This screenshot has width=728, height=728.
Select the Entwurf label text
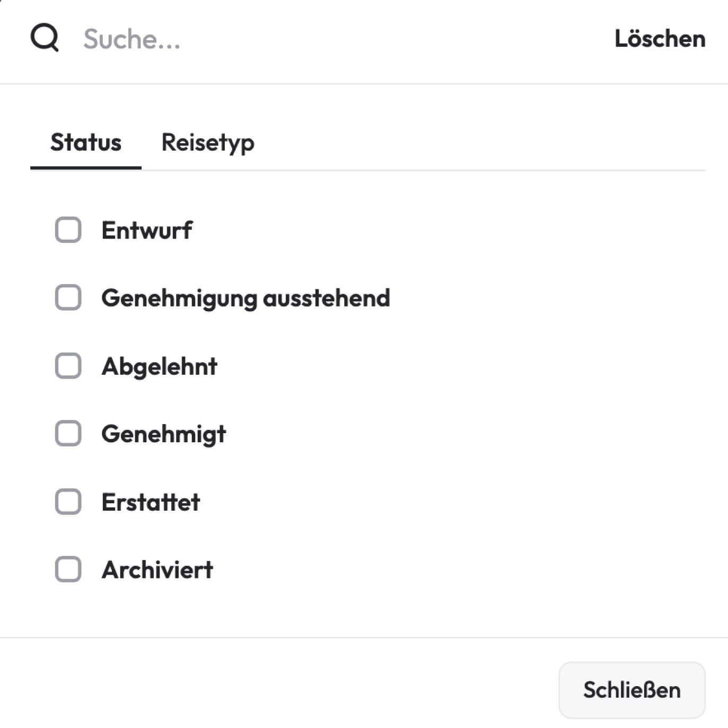pos(147,230)
